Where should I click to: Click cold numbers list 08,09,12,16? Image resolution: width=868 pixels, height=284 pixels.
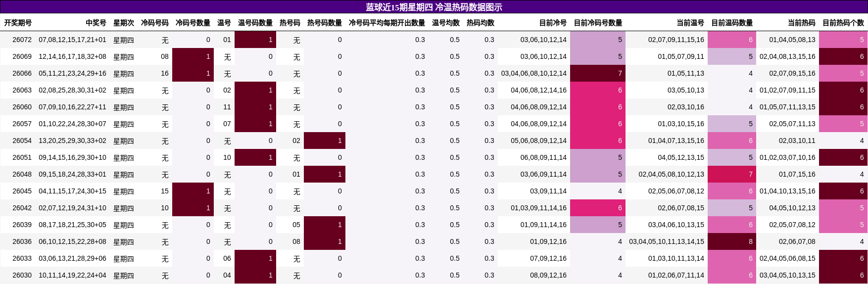[x=548, y=275]
